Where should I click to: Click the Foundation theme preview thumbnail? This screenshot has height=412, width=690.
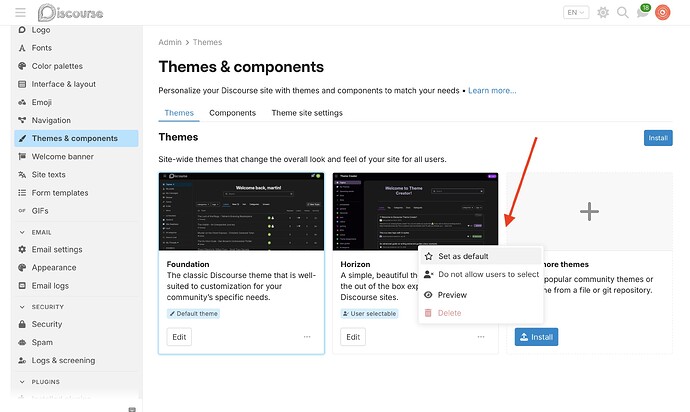[x=241, y=212]
